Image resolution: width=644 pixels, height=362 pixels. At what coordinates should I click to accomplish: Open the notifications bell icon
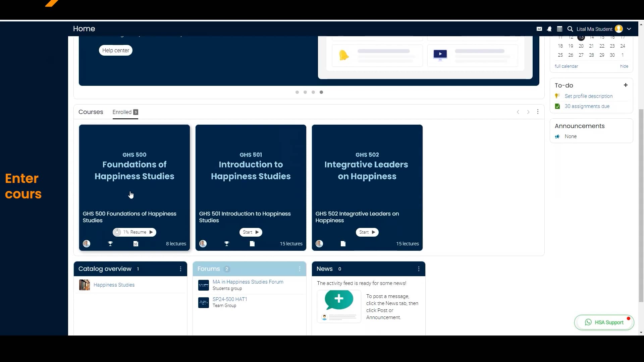click(x=549, y=29)
